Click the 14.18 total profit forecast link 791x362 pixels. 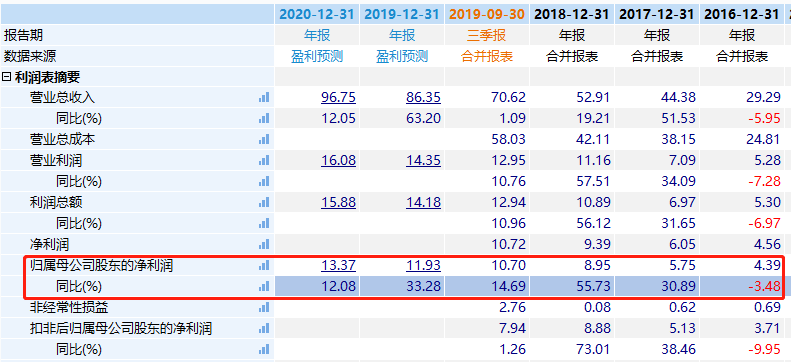click(x=423, y=202)
